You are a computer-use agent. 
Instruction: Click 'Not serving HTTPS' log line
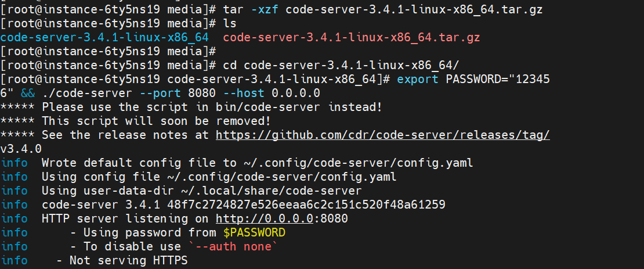tap(94, 260)
